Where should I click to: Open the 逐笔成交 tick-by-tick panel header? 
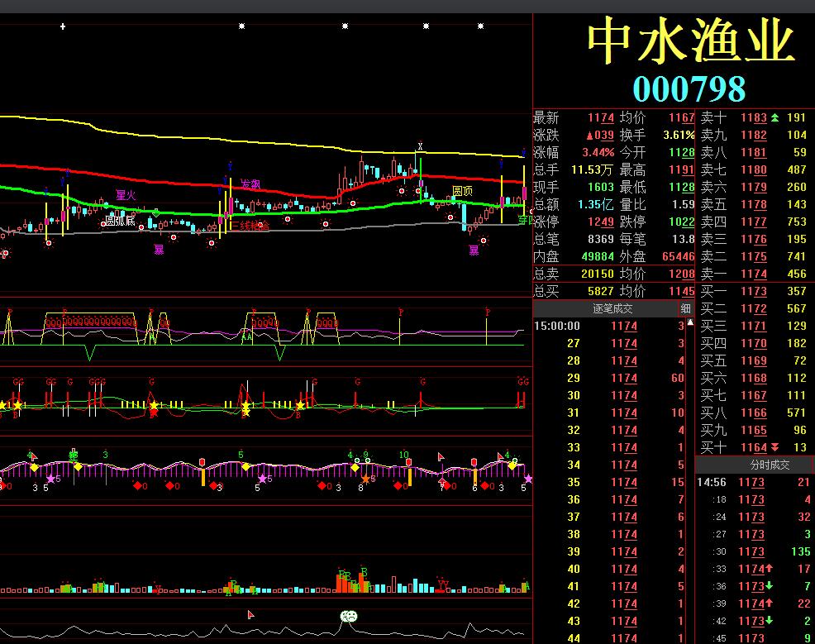point(612,308)
